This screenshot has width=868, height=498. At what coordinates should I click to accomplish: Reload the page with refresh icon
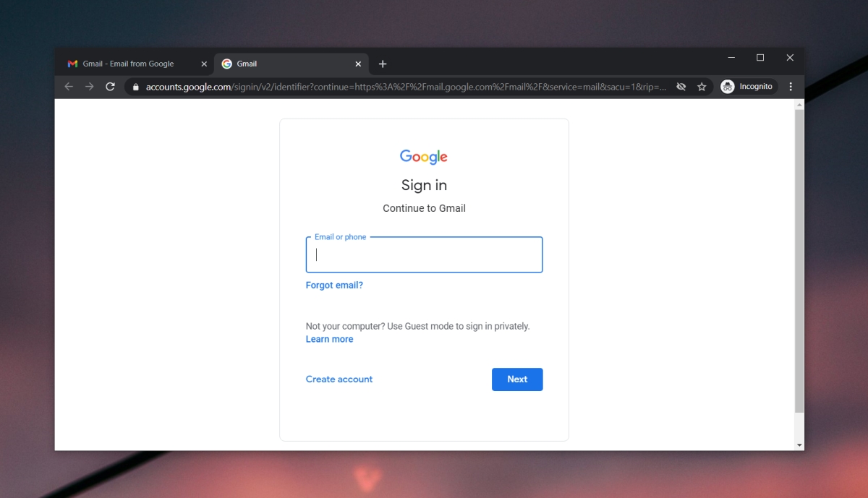110,87
